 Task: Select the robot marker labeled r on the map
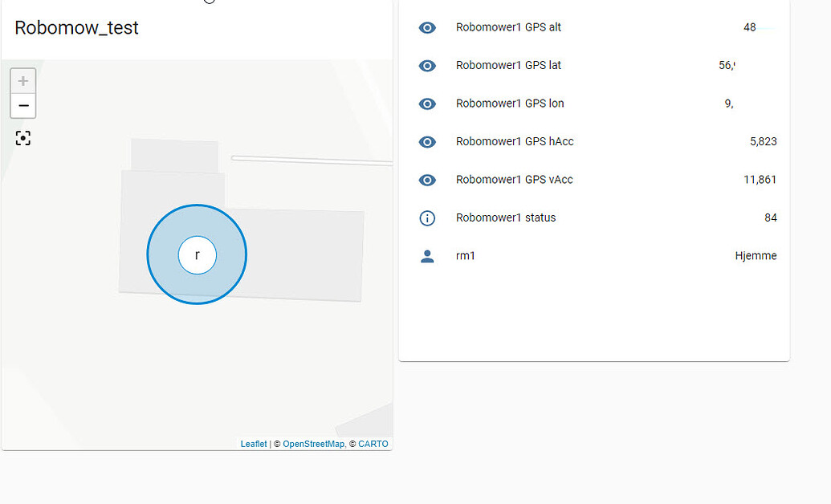(x=197, y=254)
